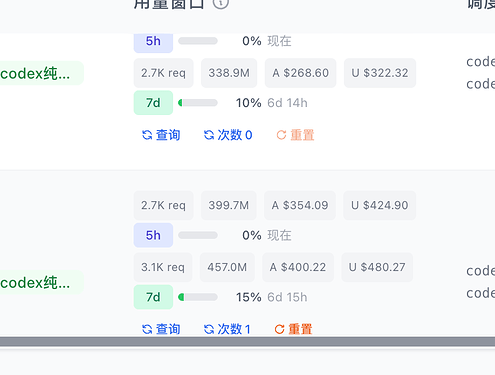Select the 5h badge in the second row
This screenshot has height=375, width=495.
153,235
